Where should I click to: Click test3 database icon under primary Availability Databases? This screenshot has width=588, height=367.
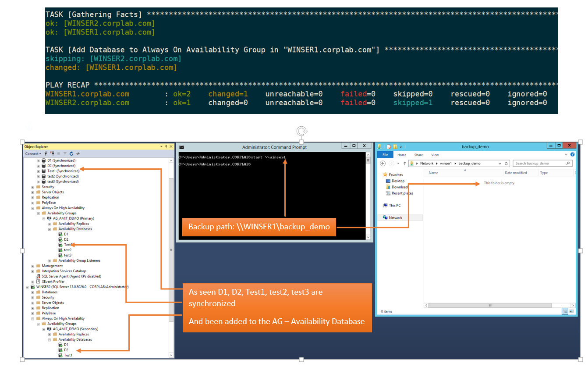tap(60, 255)
